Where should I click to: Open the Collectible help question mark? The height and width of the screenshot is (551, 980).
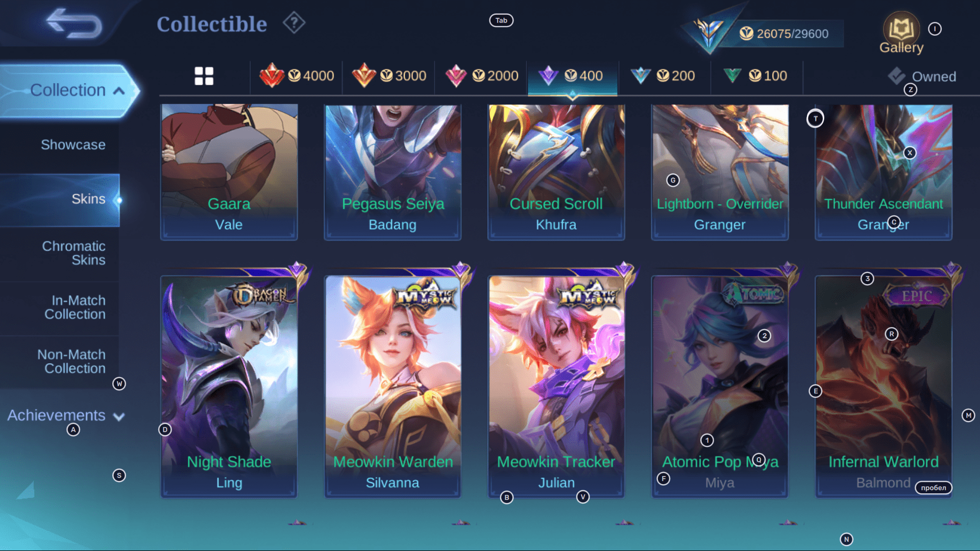tap(294, 23)
